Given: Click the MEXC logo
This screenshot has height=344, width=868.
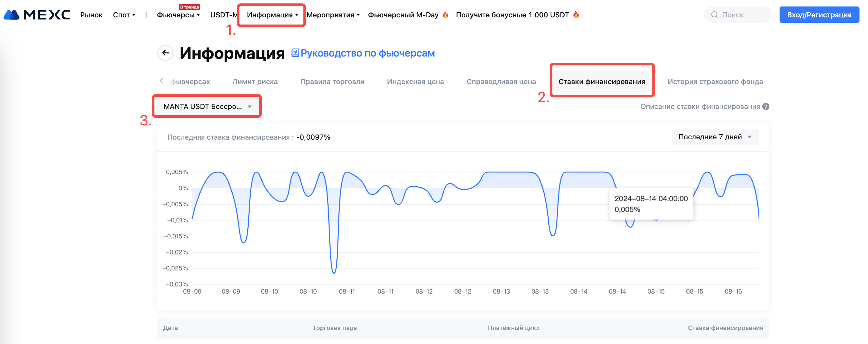Looking at the screenshot, I should pos(37,15).
